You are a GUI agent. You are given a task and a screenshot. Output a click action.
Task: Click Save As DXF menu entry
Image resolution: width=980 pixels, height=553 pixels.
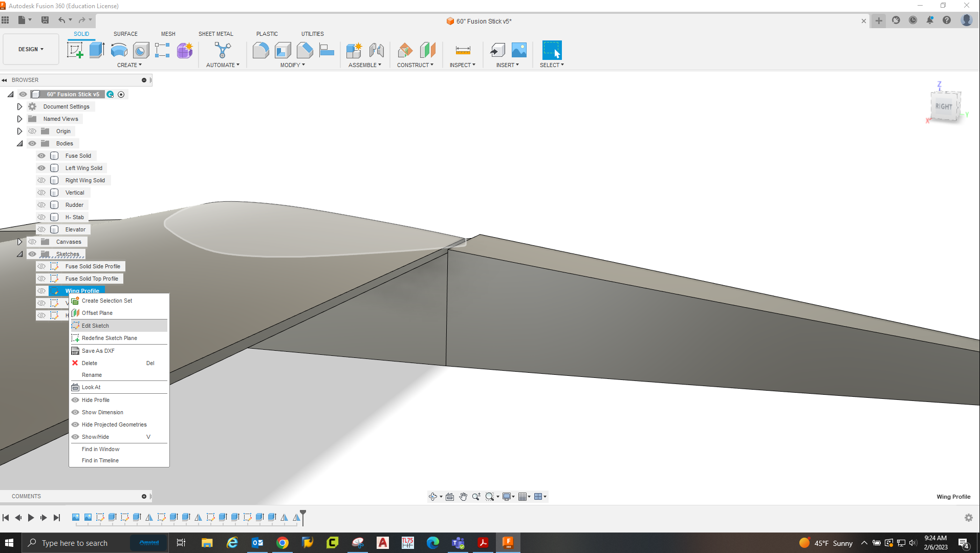tap(98, 351)
